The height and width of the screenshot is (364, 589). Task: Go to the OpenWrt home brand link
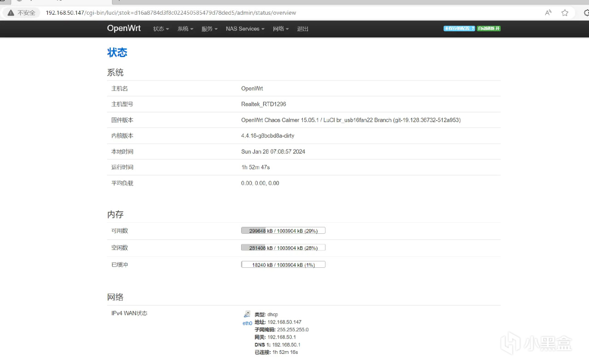pos(124,28)
